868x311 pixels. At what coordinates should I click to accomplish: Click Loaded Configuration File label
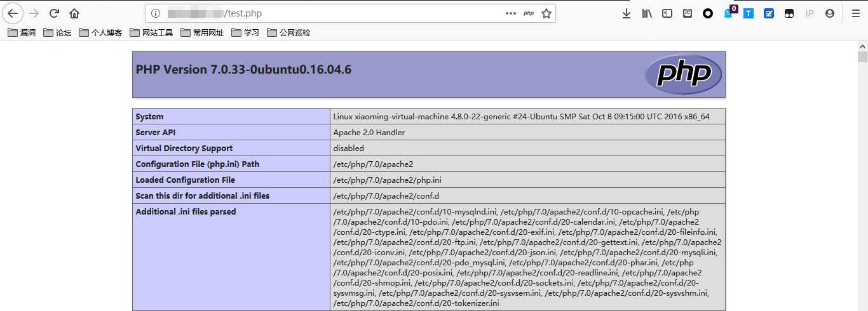point(186,180)
